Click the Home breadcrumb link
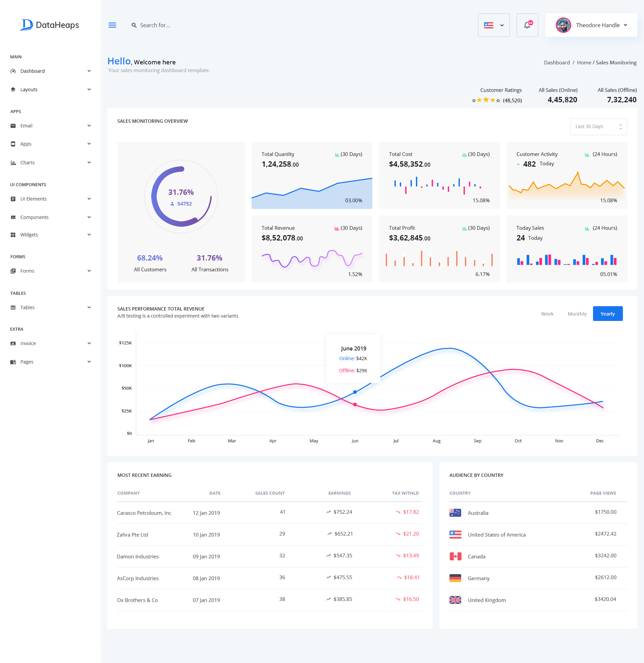 (584, 63)
